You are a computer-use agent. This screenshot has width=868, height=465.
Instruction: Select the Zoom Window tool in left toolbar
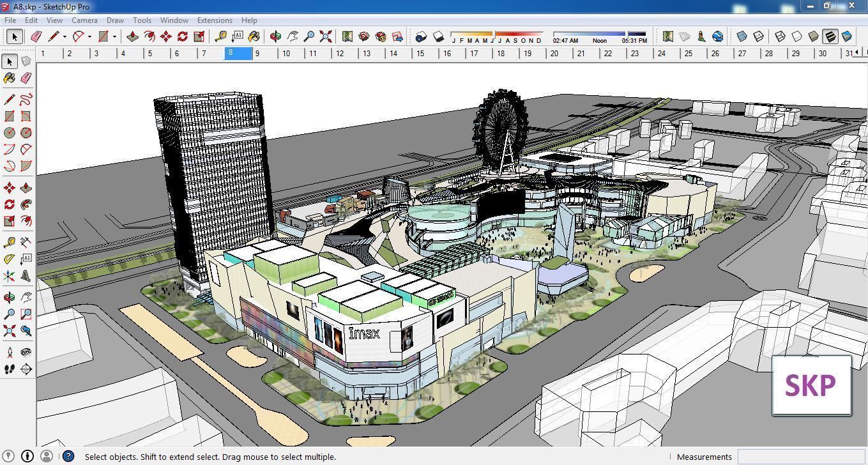(26, 314)
